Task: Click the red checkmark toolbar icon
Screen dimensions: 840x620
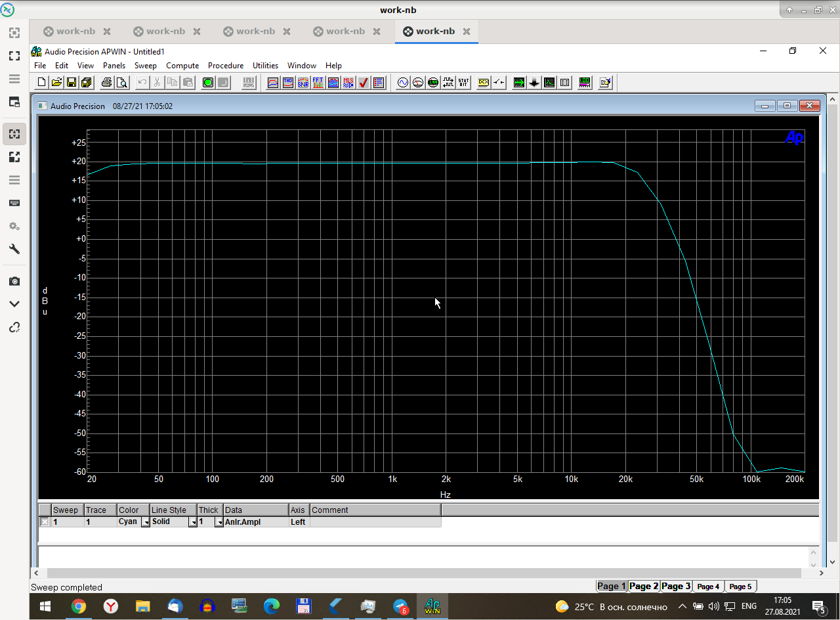Action: (x=364, y=82)
